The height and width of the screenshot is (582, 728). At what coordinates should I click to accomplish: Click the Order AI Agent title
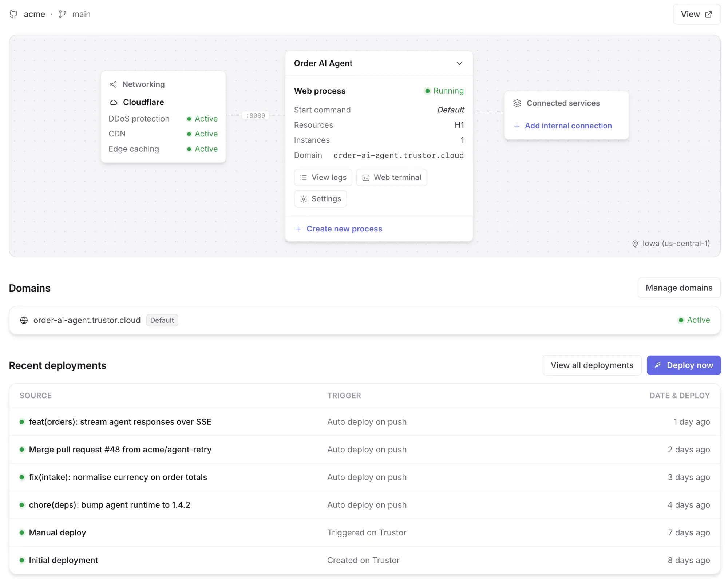pyautogui.click(x=323, y=63)
